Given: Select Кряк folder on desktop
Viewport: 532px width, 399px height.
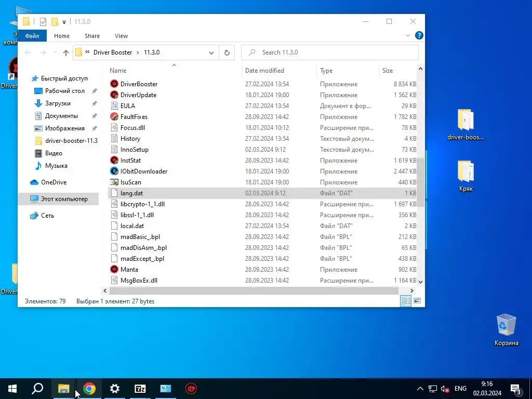Looking at the screenshot, I should 466,176.
